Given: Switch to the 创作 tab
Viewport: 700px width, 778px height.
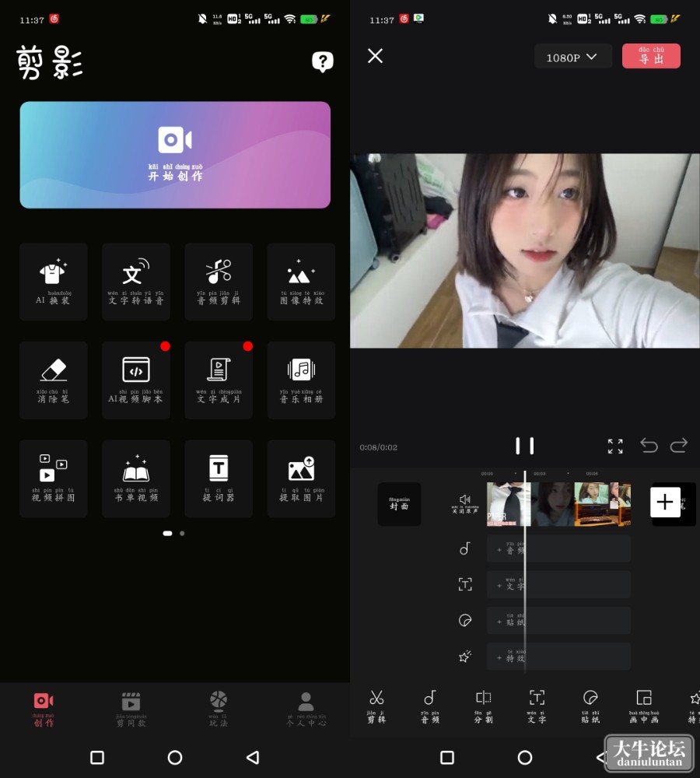Looking at the screenshot, I should pos(44,710).
